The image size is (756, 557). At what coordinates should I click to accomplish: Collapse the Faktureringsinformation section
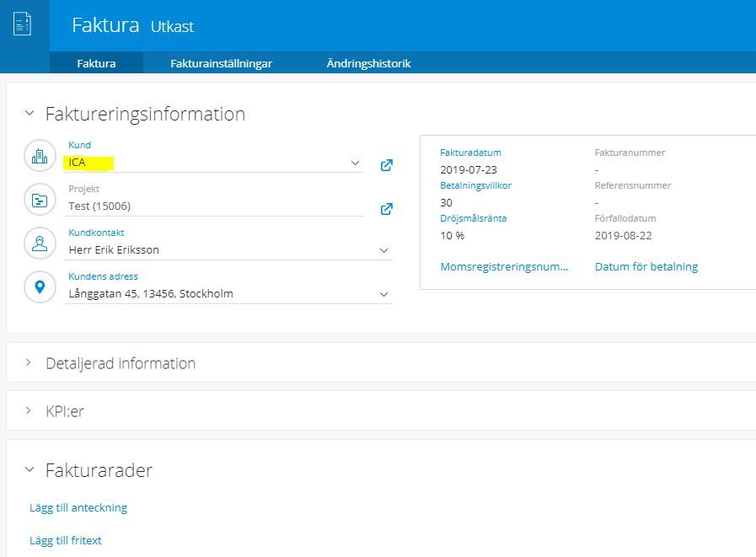click(x=29, y=113)
